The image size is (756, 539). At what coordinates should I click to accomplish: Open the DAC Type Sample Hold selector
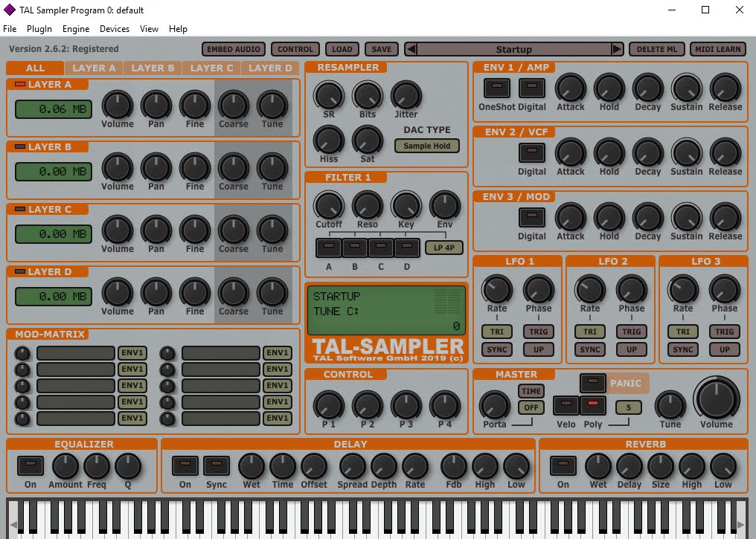426,146
